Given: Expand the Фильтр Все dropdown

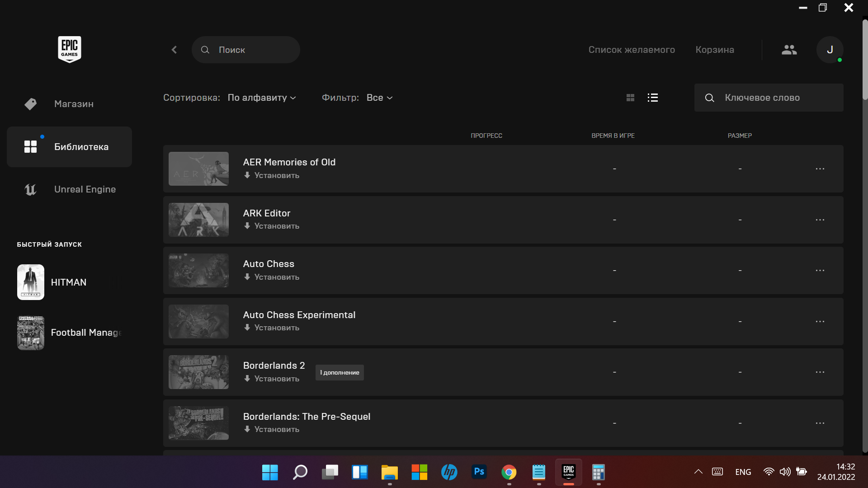Looking at the screenshot, I should [379, 98].
